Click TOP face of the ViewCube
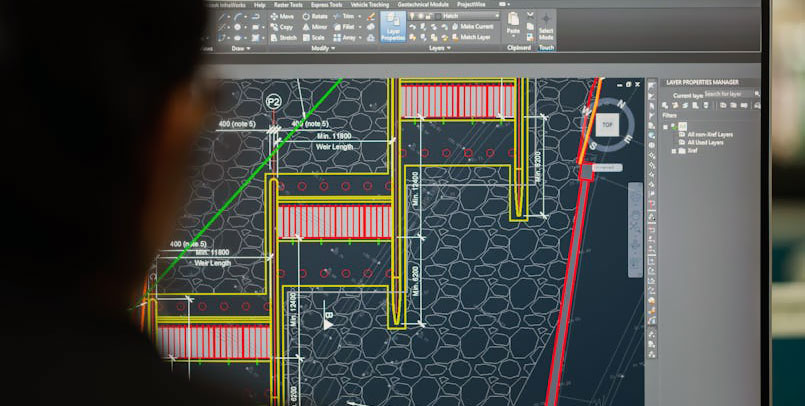The width and height of the screenshot is (805, 406). tap(607, 125)
